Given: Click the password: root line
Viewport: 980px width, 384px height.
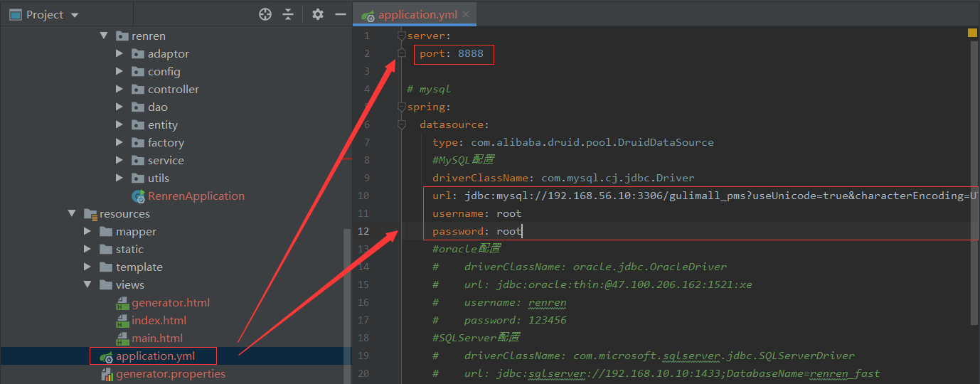Looking at the screenshot, I should 476,231.
